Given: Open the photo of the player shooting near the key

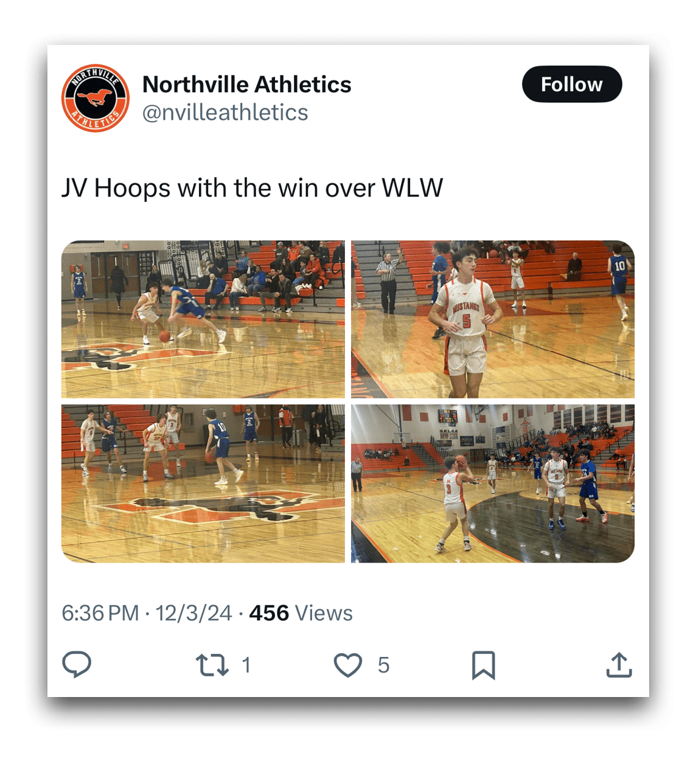Looking at the screenshot, I should (493, 484).
